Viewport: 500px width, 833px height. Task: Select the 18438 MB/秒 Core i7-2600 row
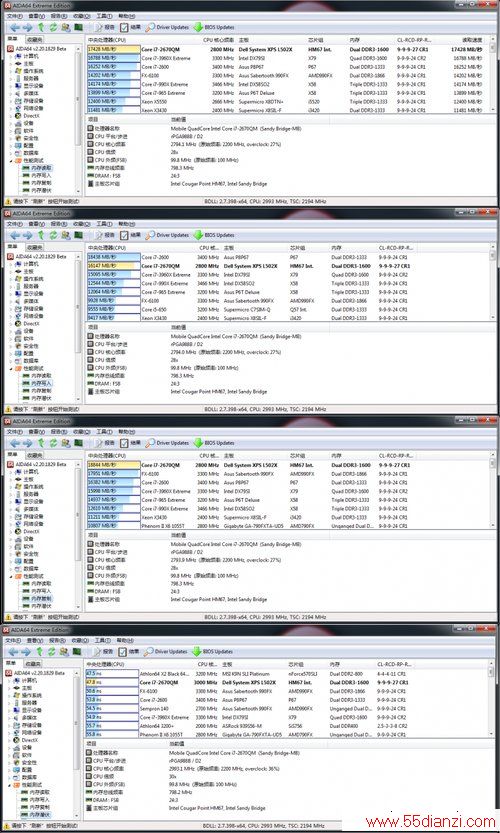click(x=287, y=257)
